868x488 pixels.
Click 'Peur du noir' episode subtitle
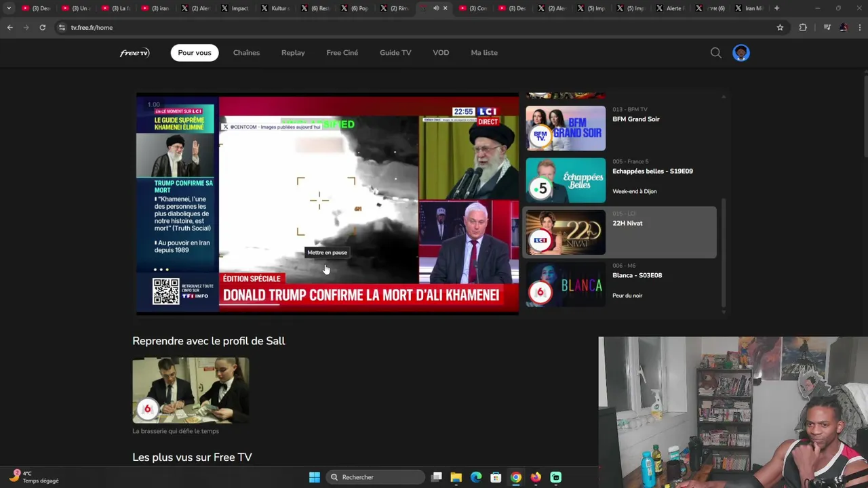coord(627,296)
